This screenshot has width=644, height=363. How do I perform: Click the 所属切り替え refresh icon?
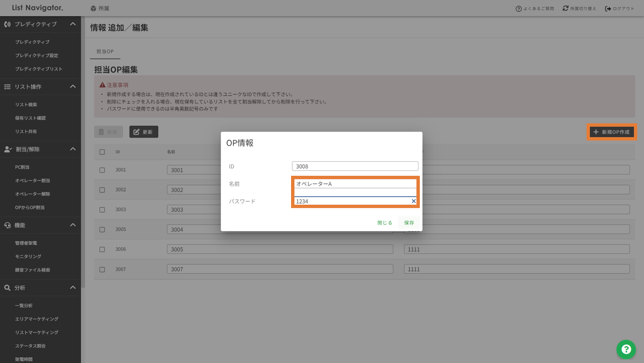[x=565, y=8]
